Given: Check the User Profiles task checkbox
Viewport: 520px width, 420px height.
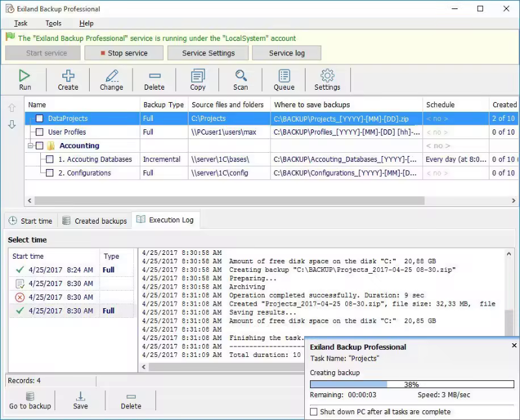Looking at the screenshot, I should (x=40, y=132).
